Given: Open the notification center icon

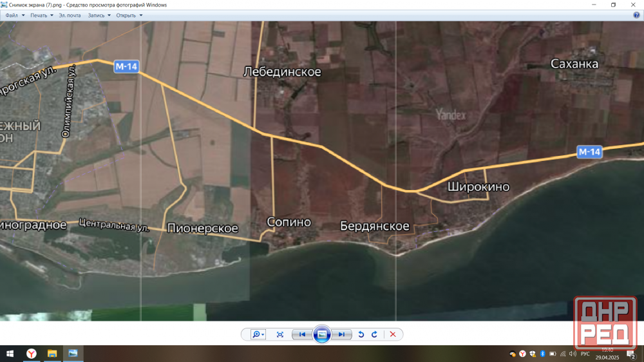Looking at the screenshot, I should (630, 354).
